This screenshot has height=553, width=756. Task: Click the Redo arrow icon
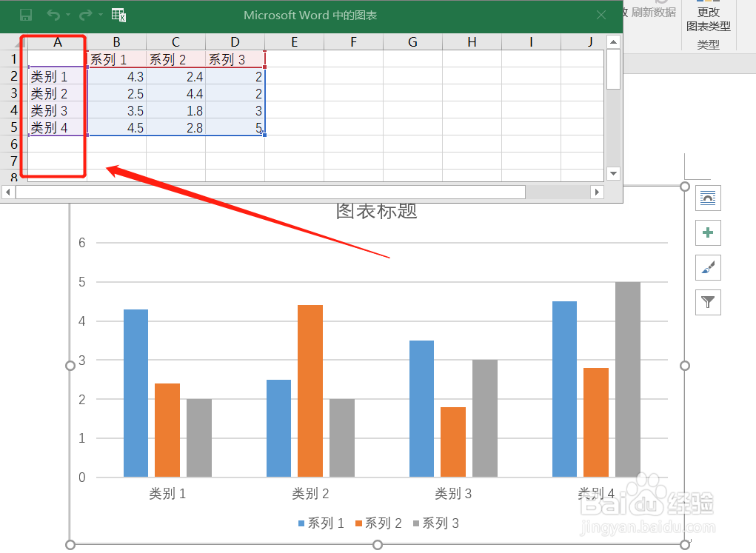pyautogui.click(x=85, y=15)
